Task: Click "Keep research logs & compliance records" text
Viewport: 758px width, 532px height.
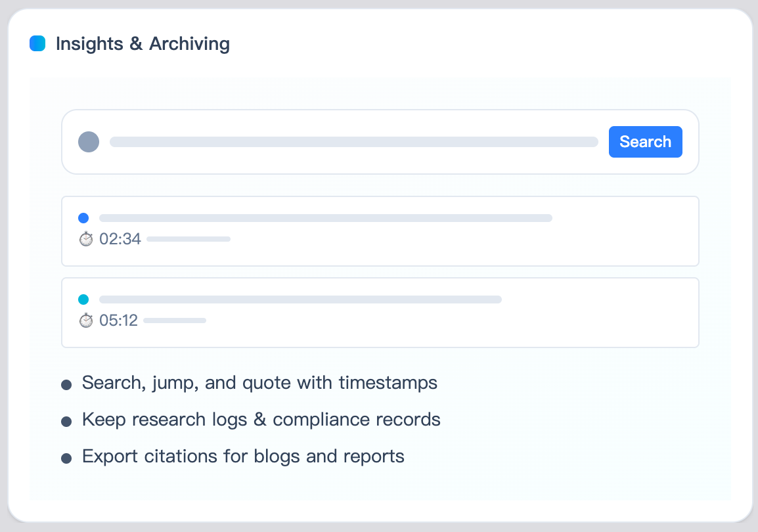Action: pos(261,420)
